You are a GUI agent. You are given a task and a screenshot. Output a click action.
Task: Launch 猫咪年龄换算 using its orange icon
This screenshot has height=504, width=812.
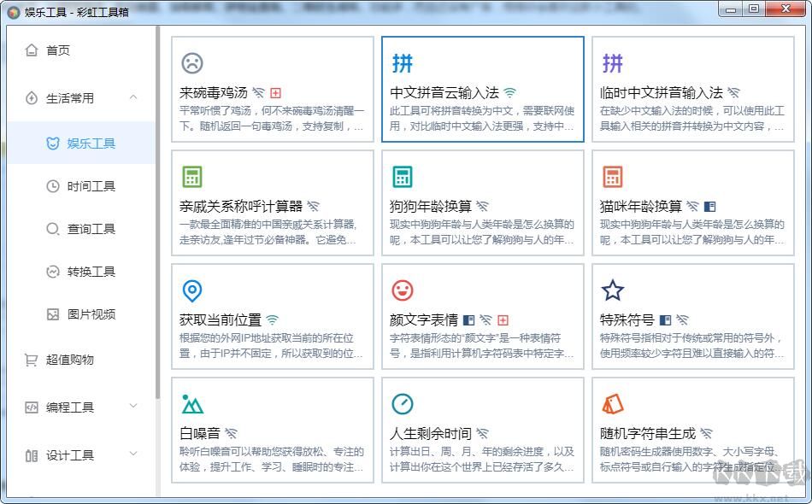pyautogui.click(x=613, y=176)
